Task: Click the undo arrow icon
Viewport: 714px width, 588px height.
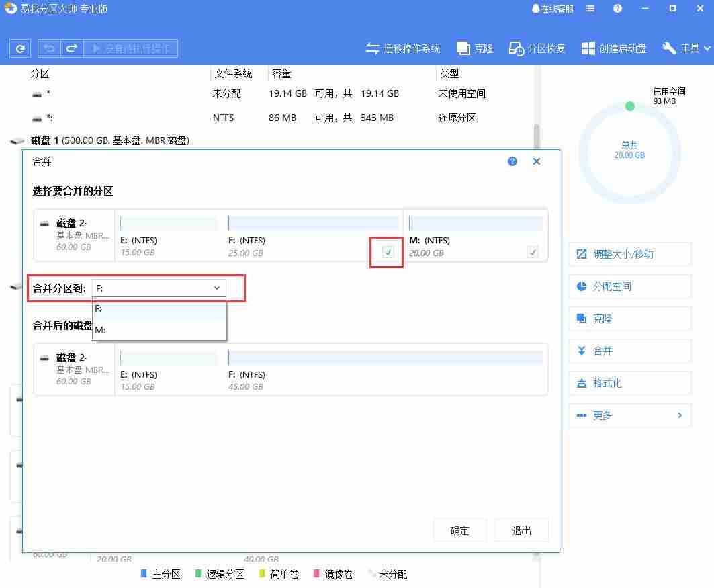Action: [49, 48]
